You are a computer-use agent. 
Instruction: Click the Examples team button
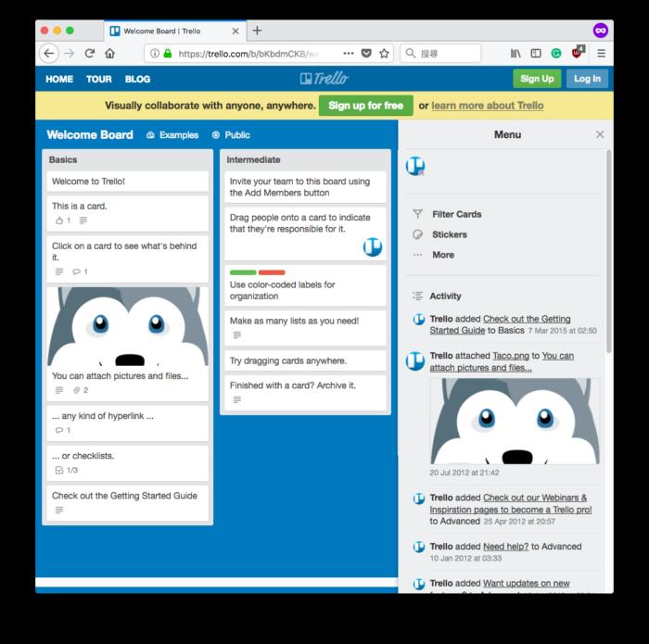[x=172, y=135]
